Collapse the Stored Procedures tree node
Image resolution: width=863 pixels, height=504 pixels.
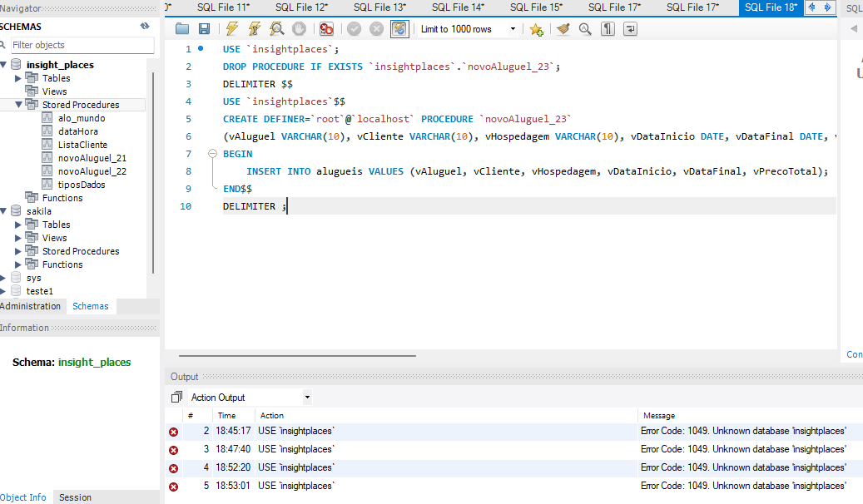19,105
